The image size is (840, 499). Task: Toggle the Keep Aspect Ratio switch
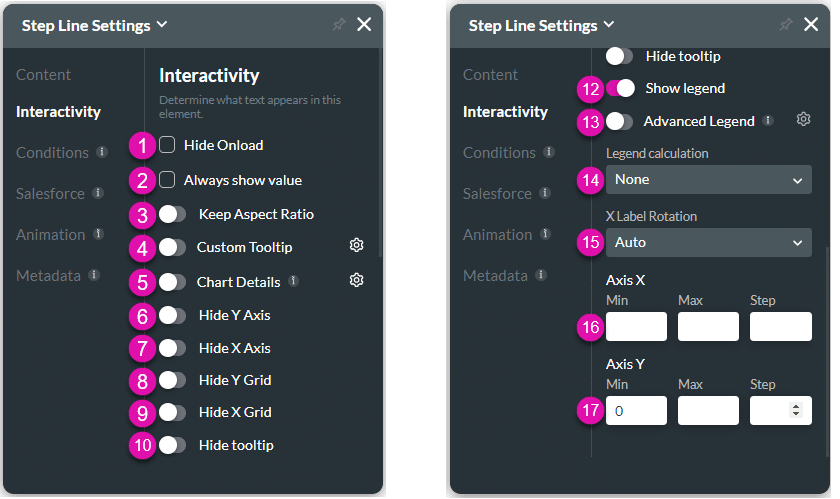tap(172, 214)
